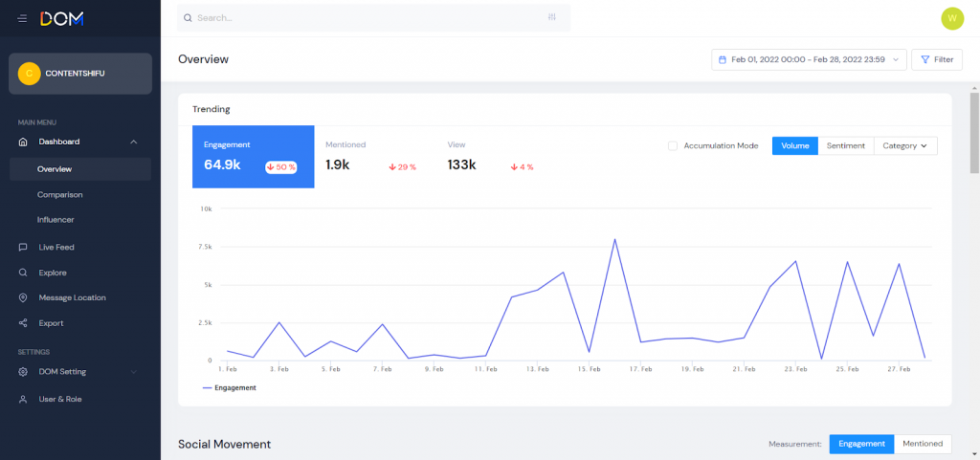Click the search filter sliders icon
The image size is (980, 460).
pos(552,17)
